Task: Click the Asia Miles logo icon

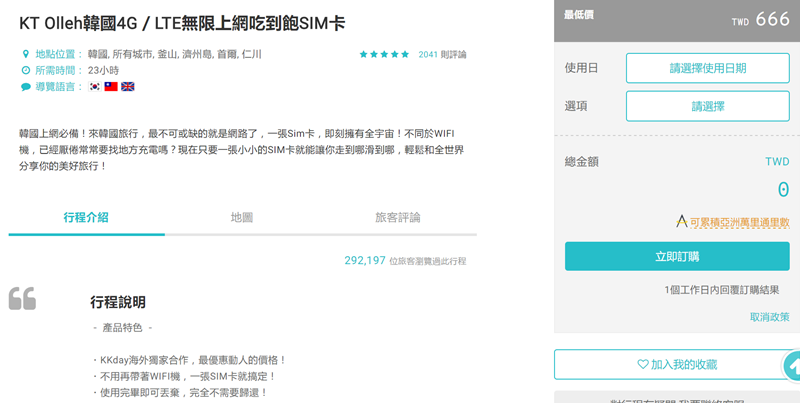Action: [682, 222]
